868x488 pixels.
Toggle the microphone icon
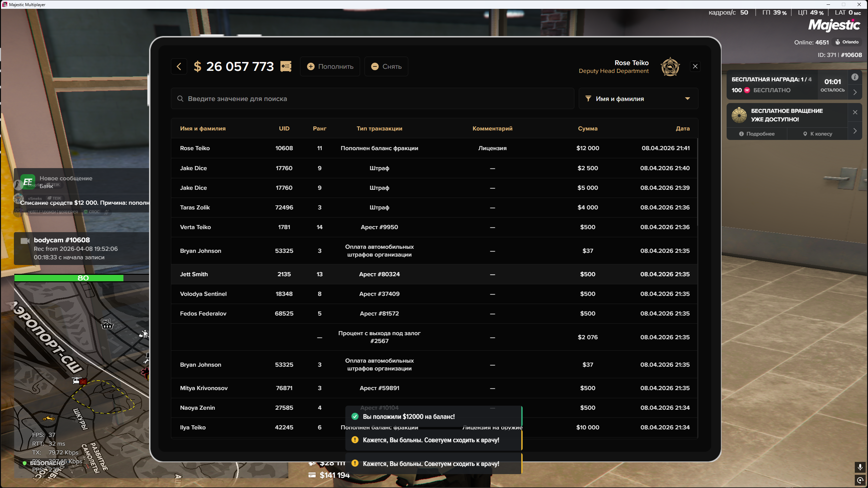click(x=860, y=467)
